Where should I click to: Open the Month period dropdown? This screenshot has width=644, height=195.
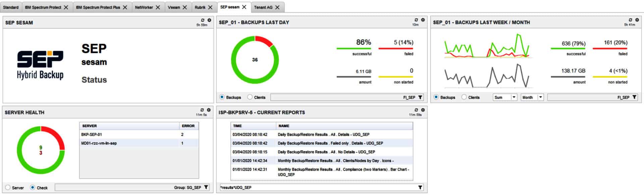540,97
